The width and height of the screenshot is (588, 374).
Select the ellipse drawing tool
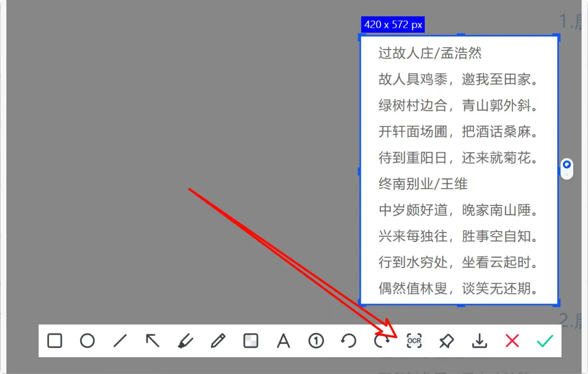pos(87,341)
